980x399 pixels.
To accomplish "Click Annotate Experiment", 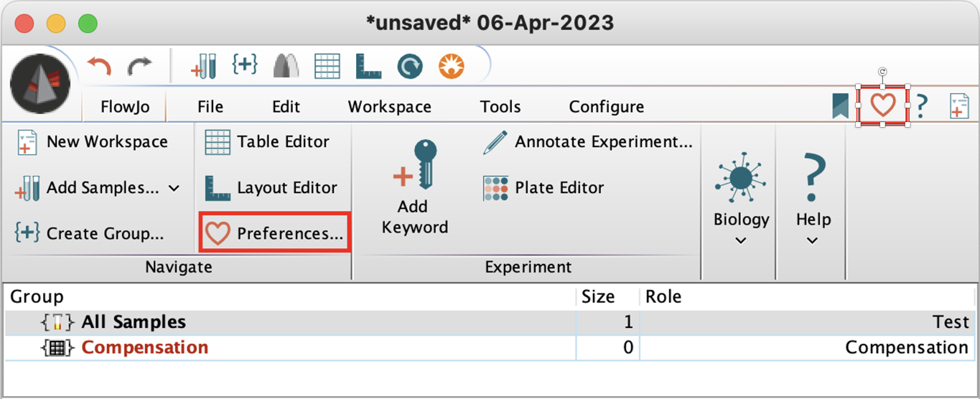I will 588,142.
